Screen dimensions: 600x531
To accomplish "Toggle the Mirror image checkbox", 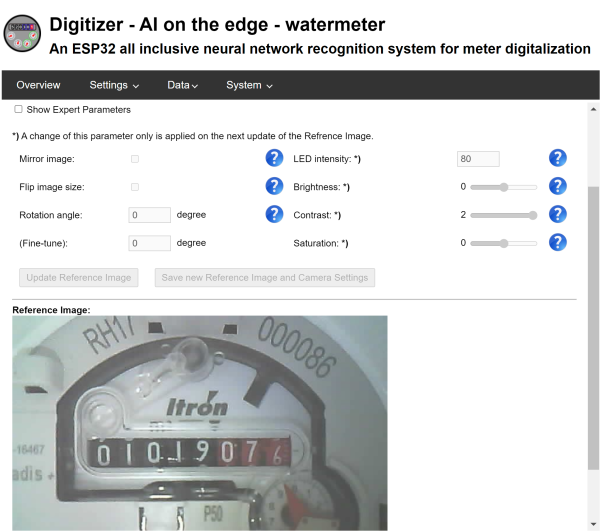I will click(135, 159).
